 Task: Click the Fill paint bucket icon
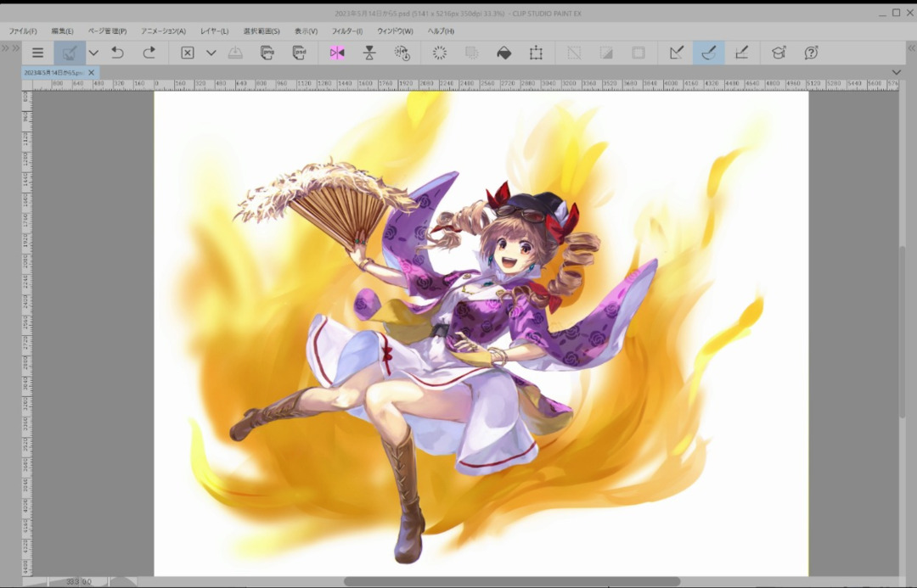[x=504, y=53]
